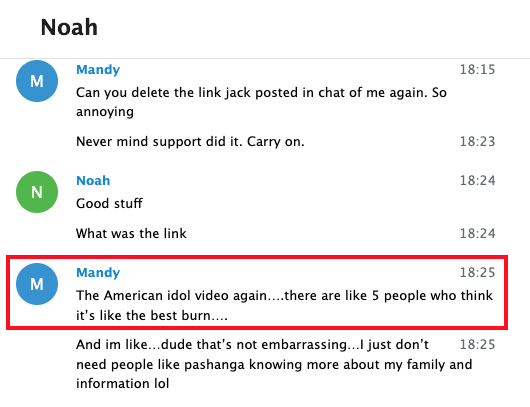Select the 18:24 timestamp beside Noah's name
This screenshot has width=530, height=407.
pos(477,181)
